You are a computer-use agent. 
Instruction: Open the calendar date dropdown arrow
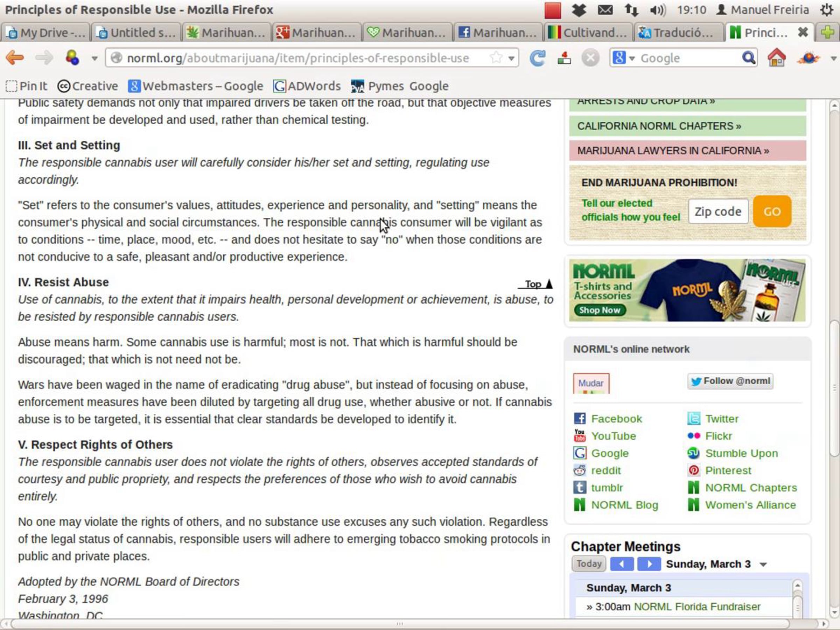763,565
